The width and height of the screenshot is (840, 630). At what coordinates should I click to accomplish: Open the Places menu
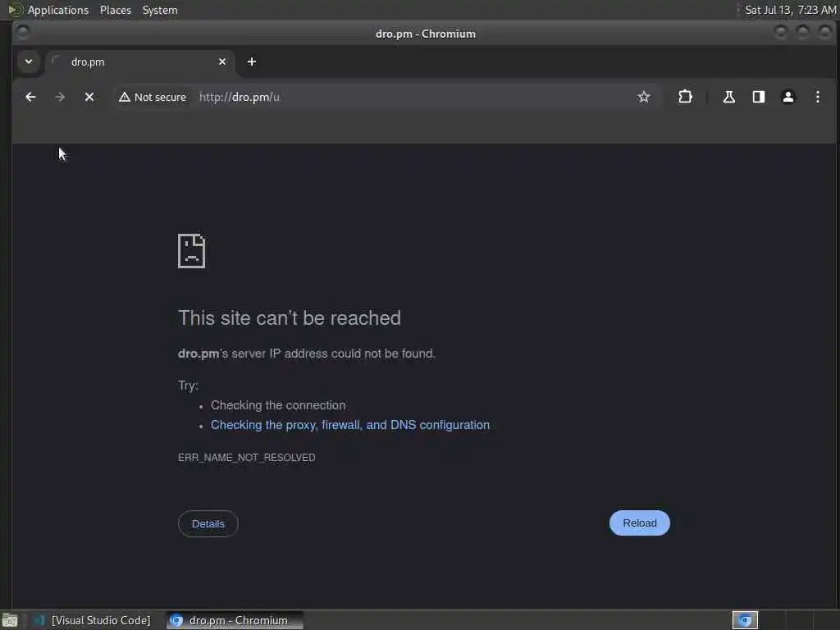[x=116, y=10]
